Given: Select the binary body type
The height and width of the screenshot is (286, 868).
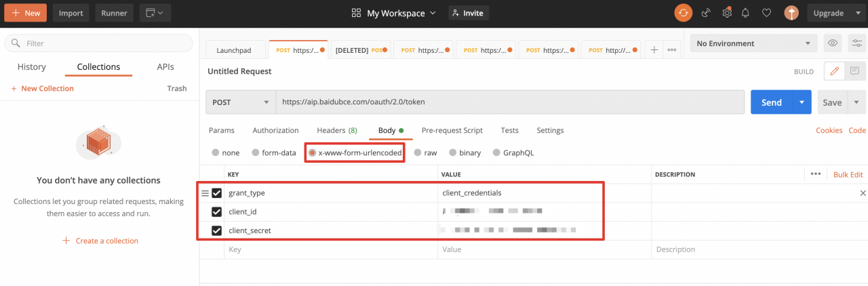Looking at the screenshot, I should tap(452, 152).
